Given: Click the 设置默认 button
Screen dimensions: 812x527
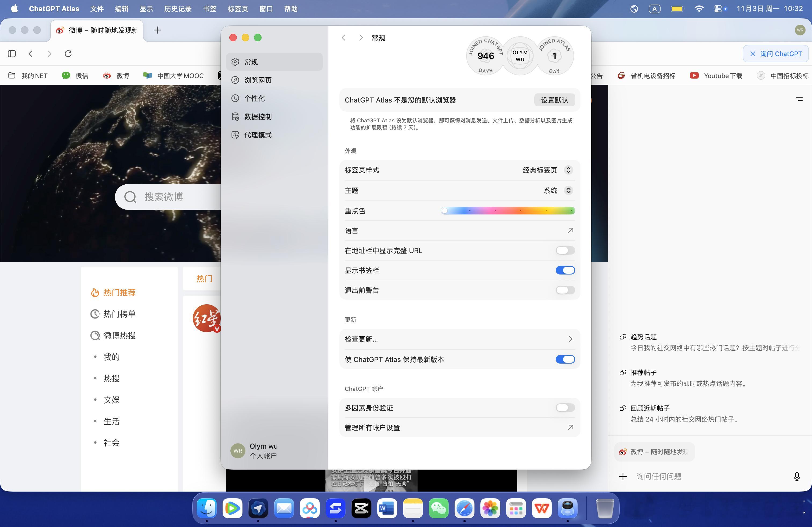Looking at the screenshot, I should (x=554, y=100).
